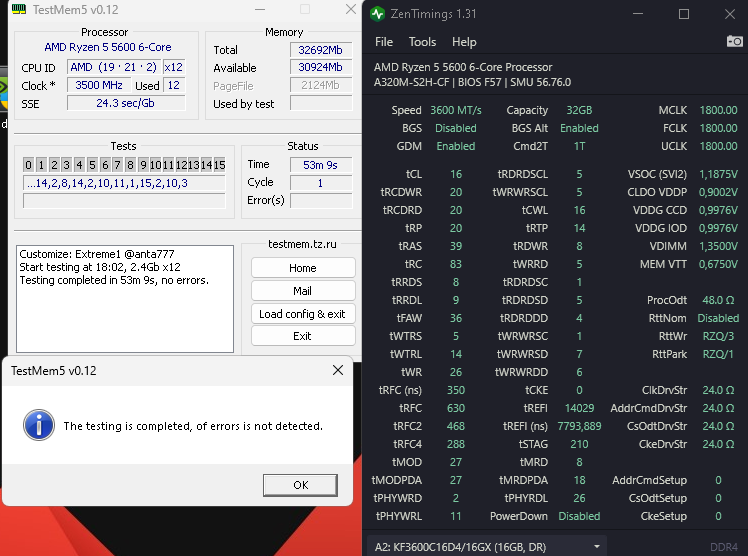Click the RttPark RZQ/1 value
748x556 pixels.
718,354
